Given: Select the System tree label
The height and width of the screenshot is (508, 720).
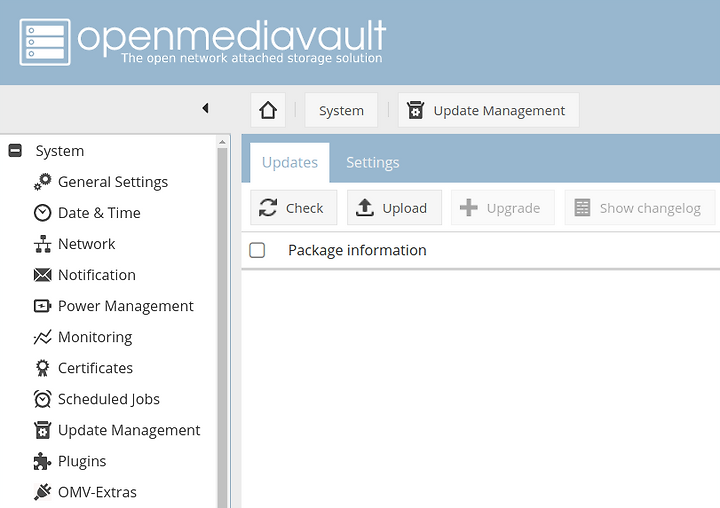Looking at the screenshot, I should 60,151.
